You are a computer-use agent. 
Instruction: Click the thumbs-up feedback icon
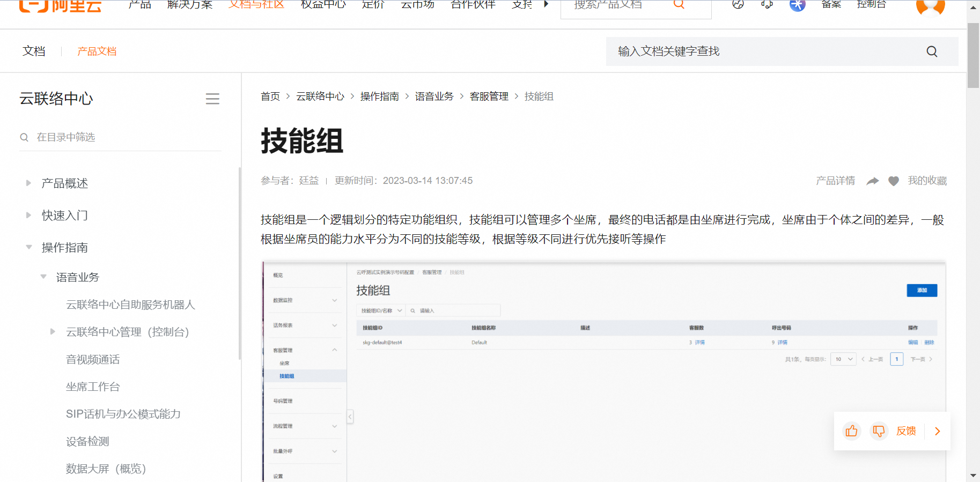pyautogui.click(x=852, y=431)
